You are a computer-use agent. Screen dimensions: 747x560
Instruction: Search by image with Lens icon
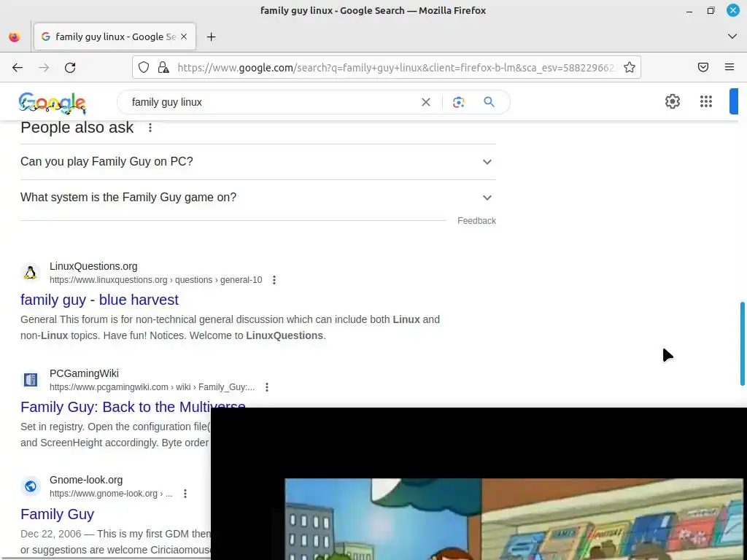click(458, 102)
